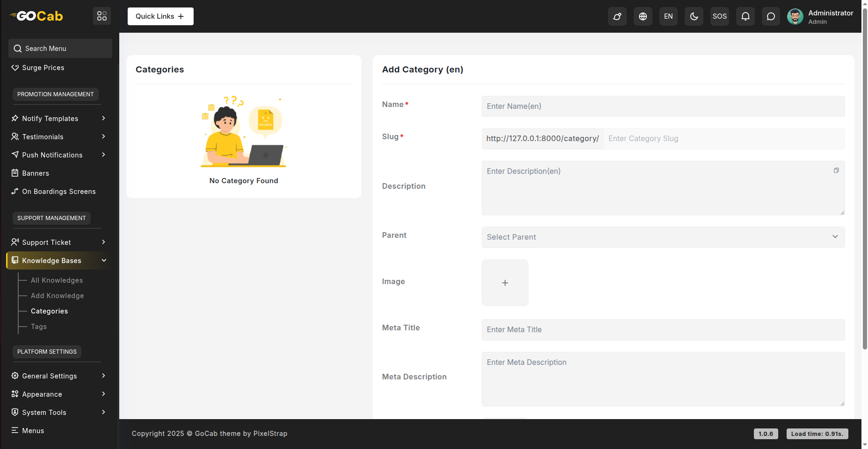
Task: Open the Select Parent dropdown
Action: (x=663, y=237)
